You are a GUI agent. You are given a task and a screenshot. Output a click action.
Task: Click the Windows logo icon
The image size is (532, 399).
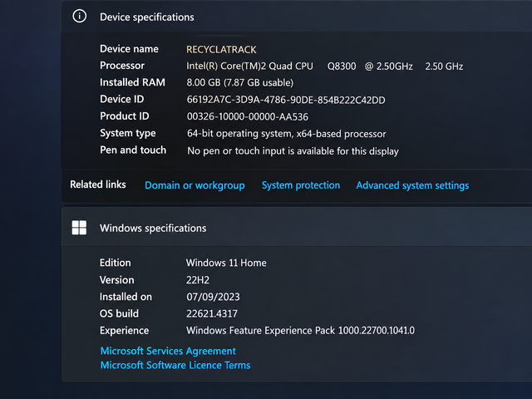(x=79, y=228)
